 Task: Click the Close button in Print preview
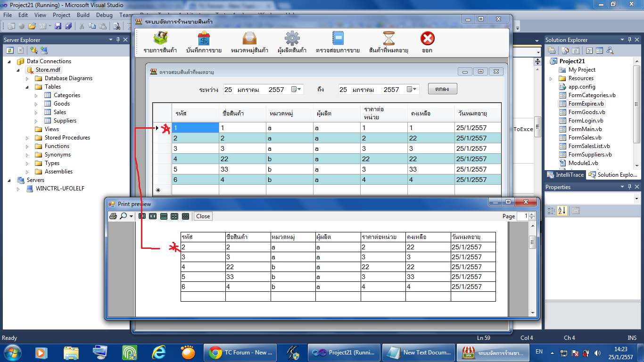click(x=203, y=216)
